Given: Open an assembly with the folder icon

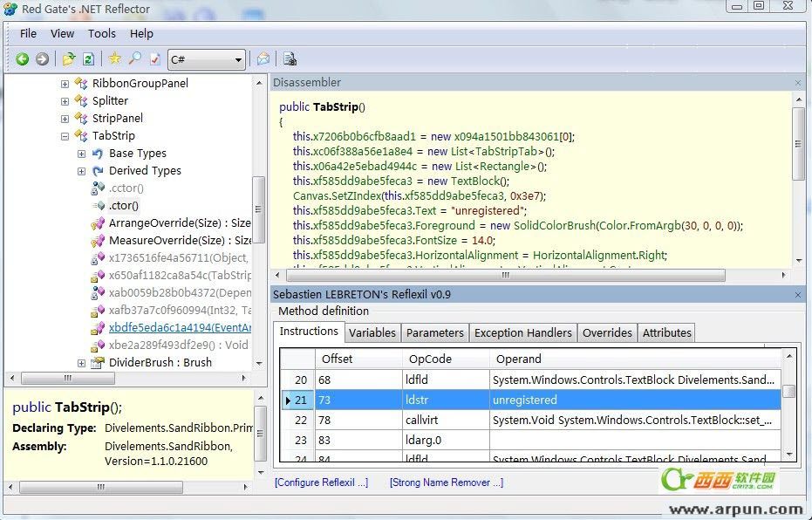Looking at the screenshot, I should [69, 59].
